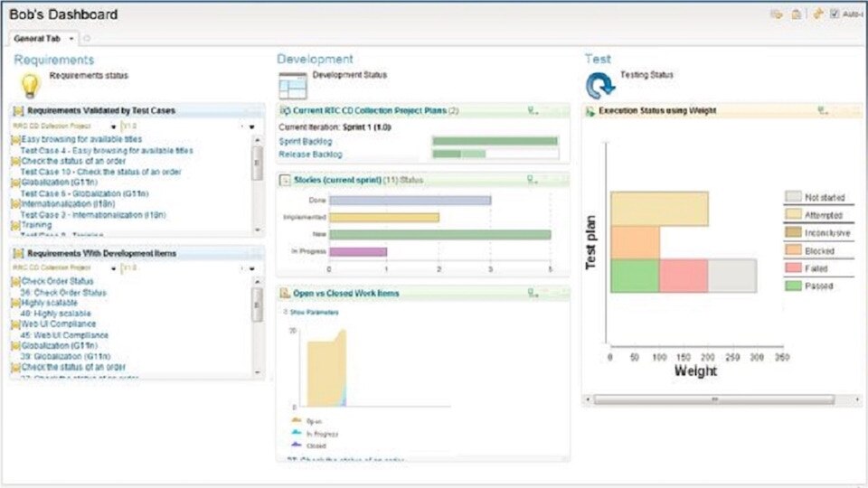Click the clipboard icon in the dashboard toolbar
Screen dimensions: 868x488
(796, 14)
